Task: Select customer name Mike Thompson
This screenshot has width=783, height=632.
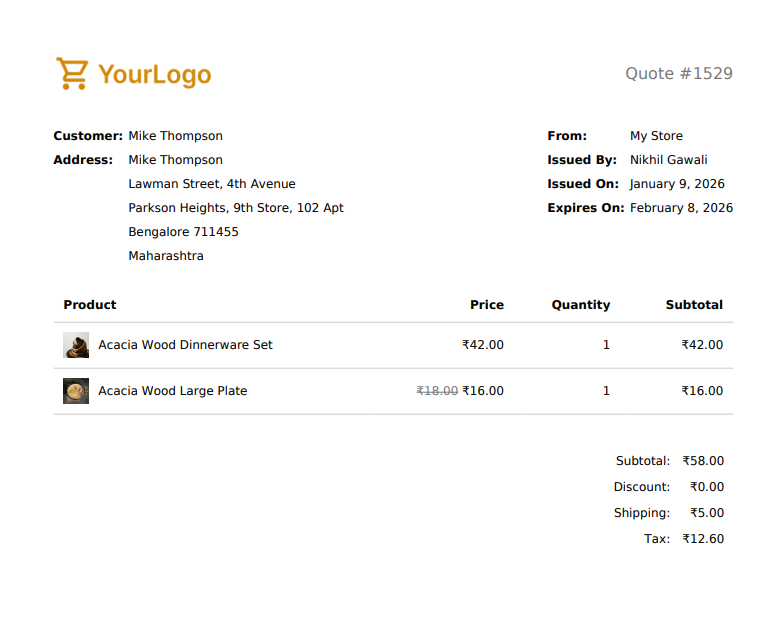Action: [x=175, y=136]
